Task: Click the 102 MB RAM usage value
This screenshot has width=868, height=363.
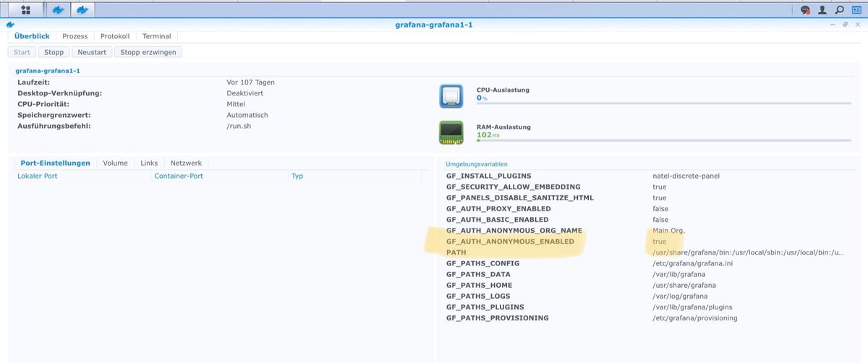Action: coord(488,134)
